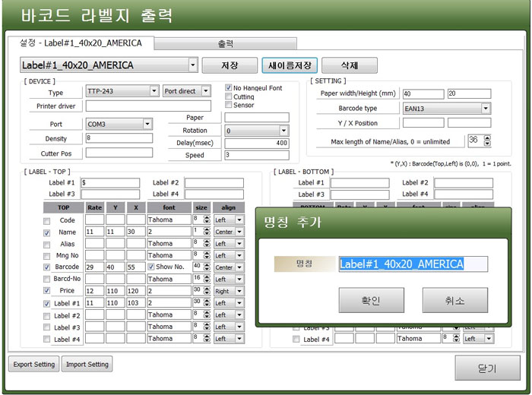Adjust size spinner in bottom Label #4 row

456,338
